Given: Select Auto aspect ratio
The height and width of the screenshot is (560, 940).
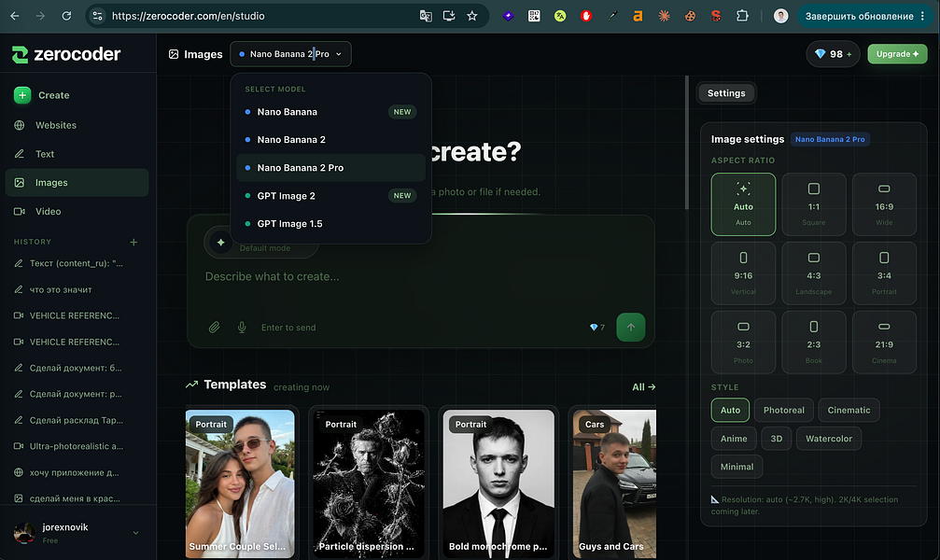Looking at the screenshot, I should point(743,204).
